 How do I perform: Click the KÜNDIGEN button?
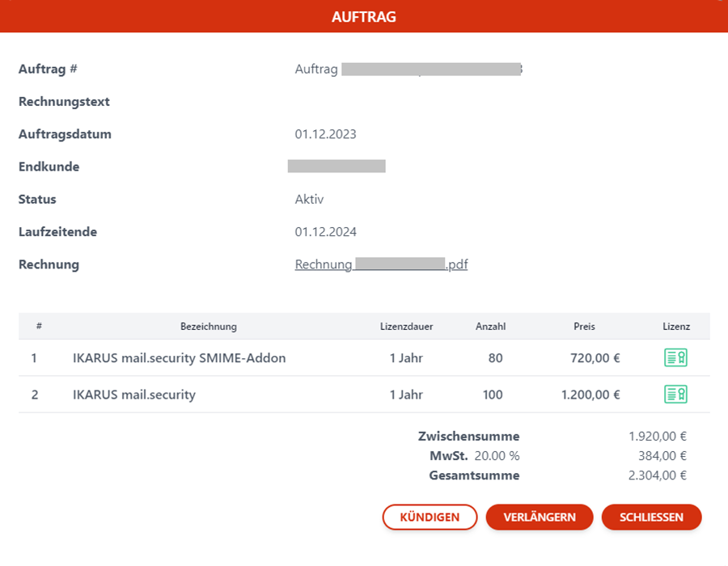pyautogui.click(x=430, y=517)
